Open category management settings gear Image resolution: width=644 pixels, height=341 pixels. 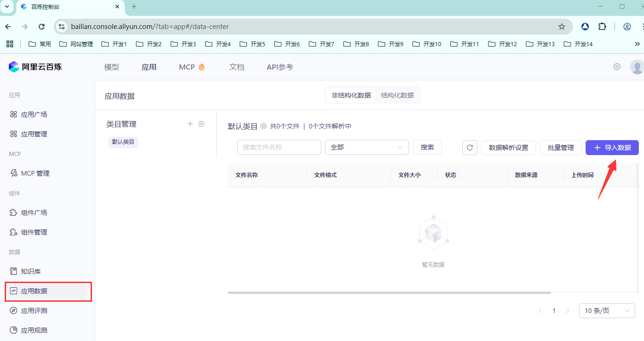click(201, 124)
